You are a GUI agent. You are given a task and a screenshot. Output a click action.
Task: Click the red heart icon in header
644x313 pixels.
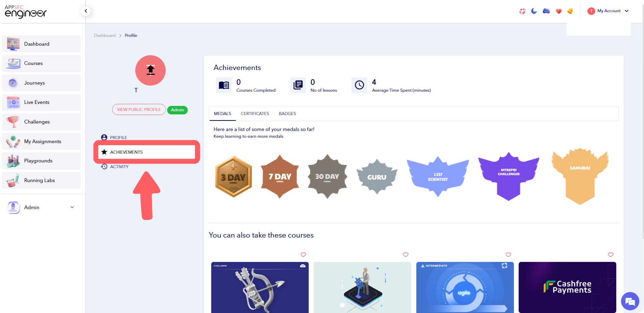pos(559,11)
